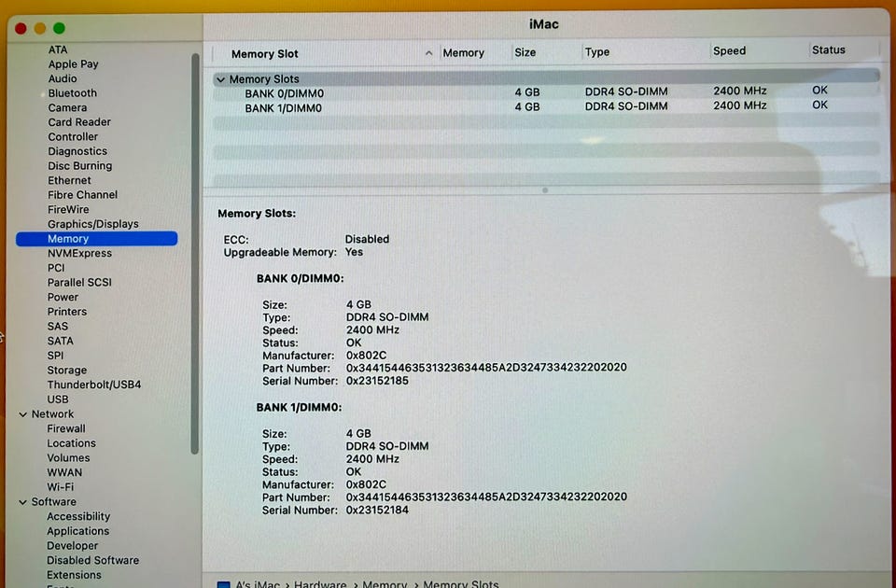This screenshot has width=896, height=588.
Task: Select Controller in the sidebar
Action: click(x=73, y=137)
